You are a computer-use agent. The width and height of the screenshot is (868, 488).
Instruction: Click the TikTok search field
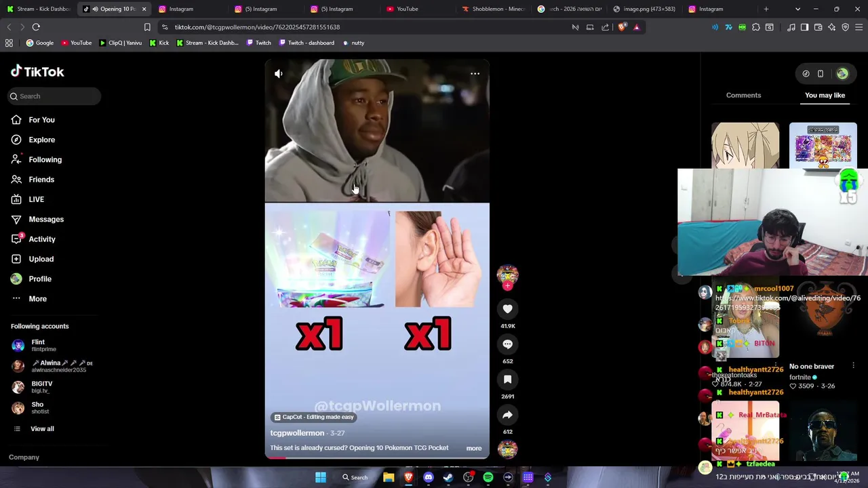click(55, 96)
